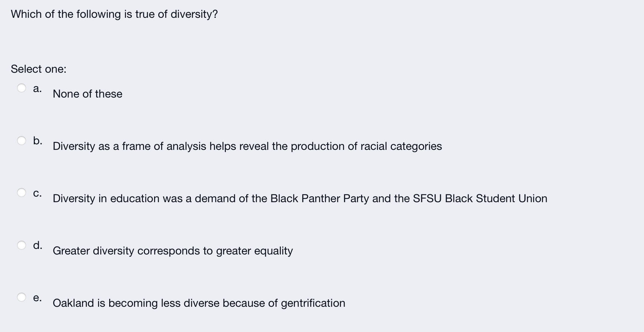Click the word 'gentrification' in option e
Image resolution: width=644 pixels, height=332 pixels.
pos(313,303)
